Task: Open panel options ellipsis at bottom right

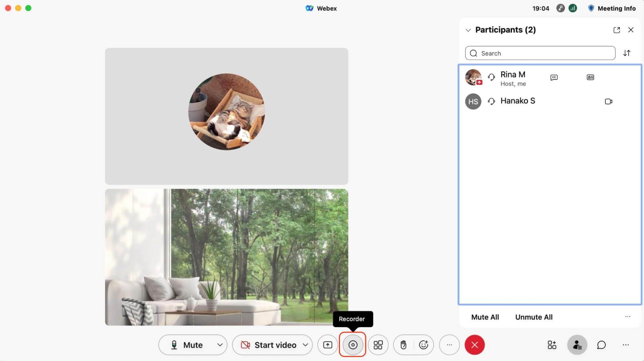Action: click(626, 345)
